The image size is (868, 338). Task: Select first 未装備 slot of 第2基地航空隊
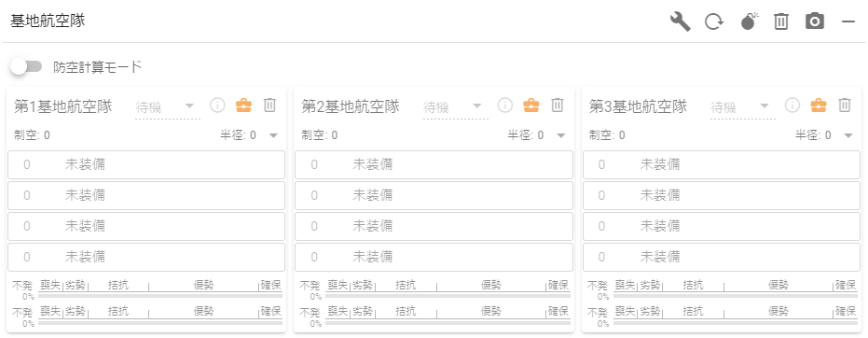(x=434, y=164)
